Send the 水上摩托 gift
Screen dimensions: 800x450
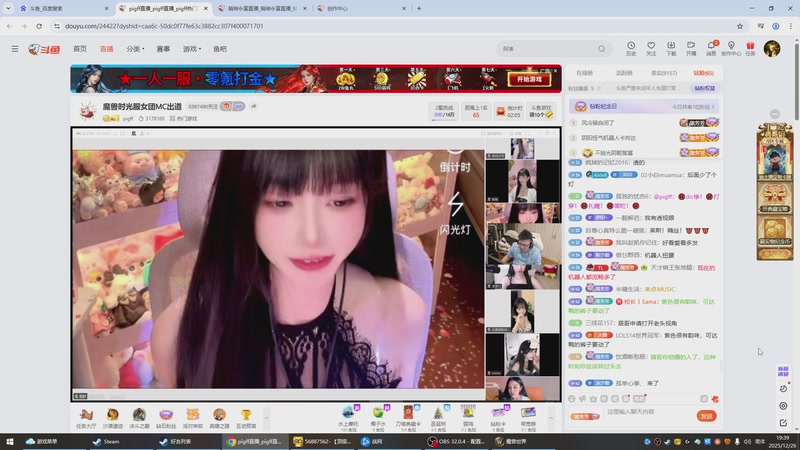pyautogui.click(x=348, y=418)
